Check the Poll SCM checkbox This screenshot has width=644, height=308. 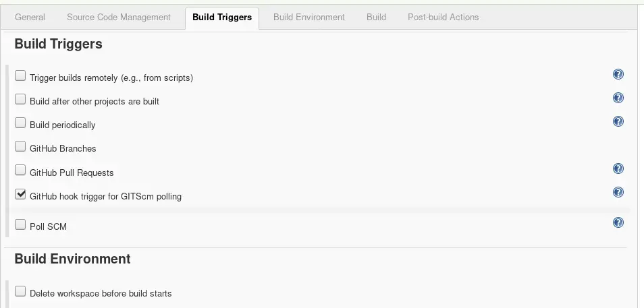(20, 224)
